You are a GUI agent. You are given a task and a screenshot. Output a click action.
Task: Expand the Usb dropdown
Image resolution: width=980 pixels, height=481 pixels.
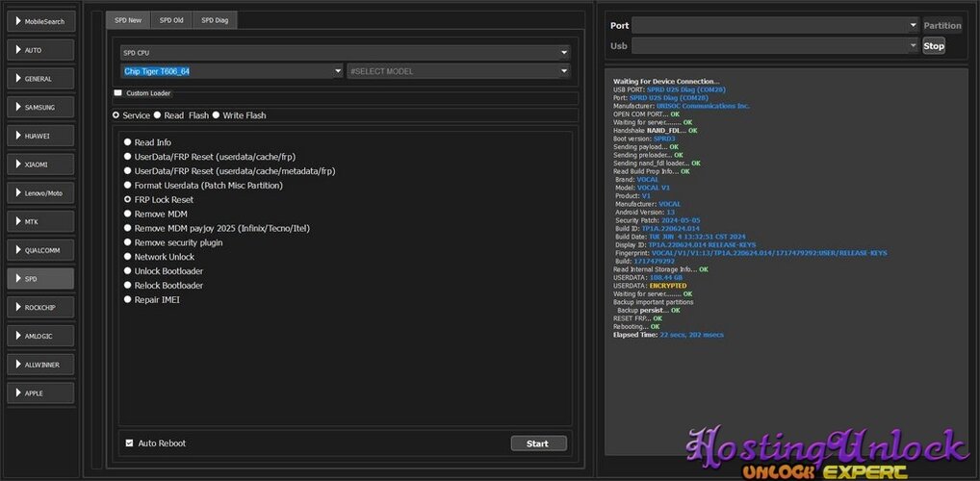tap(774, 45)
